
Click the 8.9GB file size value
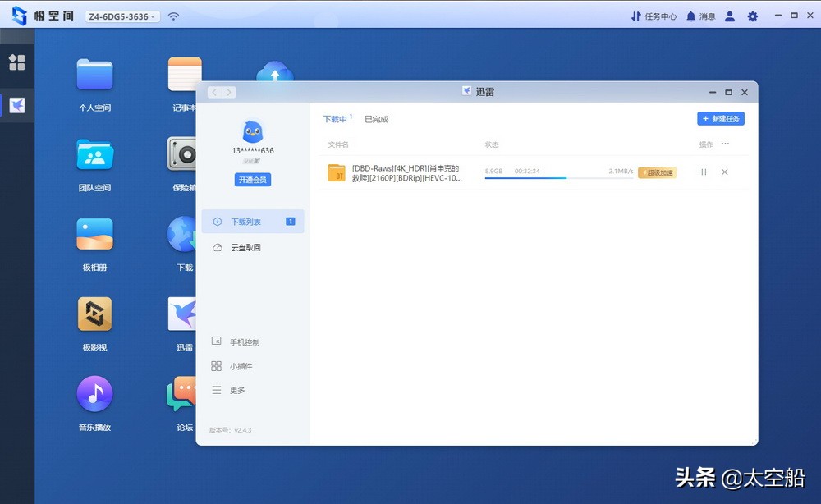(493, 171)
